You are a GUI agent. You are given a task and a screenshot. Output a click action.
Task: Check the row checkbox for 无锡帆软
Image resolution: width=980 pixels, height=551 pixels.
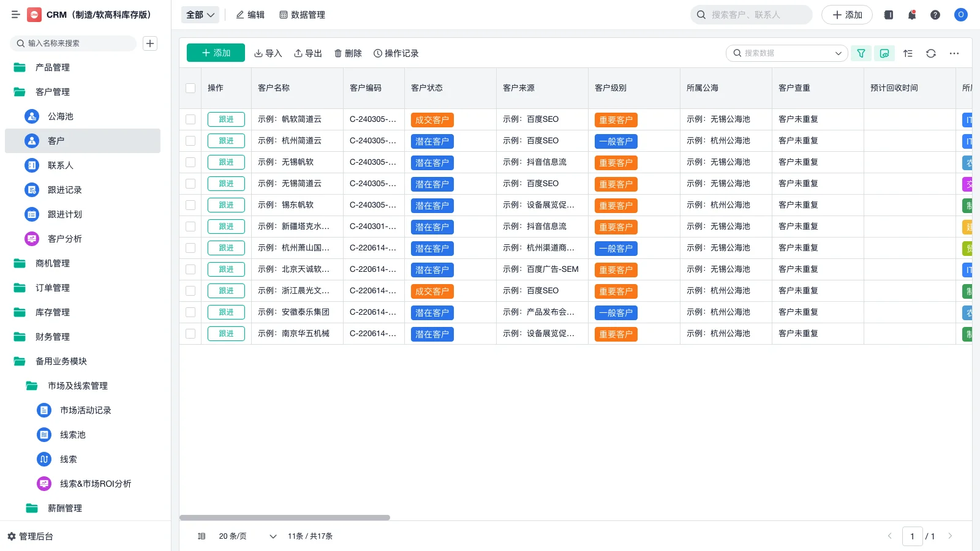[x=190, y=162]
